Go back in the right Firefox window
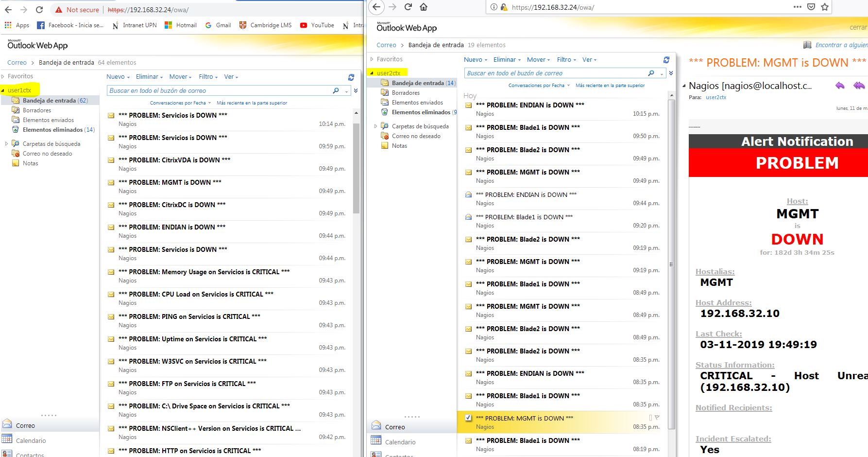This screenshot has height=457, width=868. [376, 7]
